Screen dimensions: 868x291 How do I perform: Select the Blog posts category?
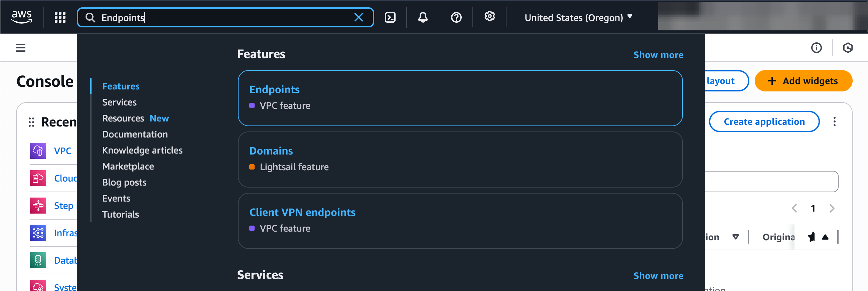click(x=124, y=182)
